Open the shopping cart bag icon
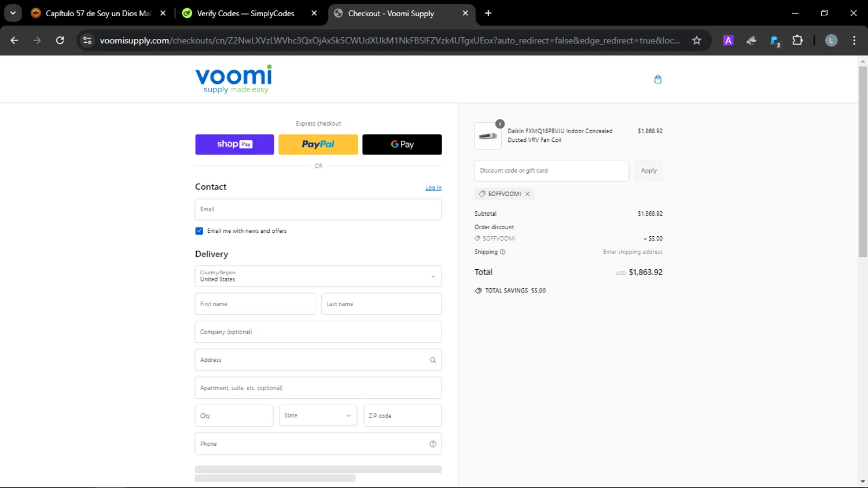The height and width of the screenshot is (488, 868). 658,79
